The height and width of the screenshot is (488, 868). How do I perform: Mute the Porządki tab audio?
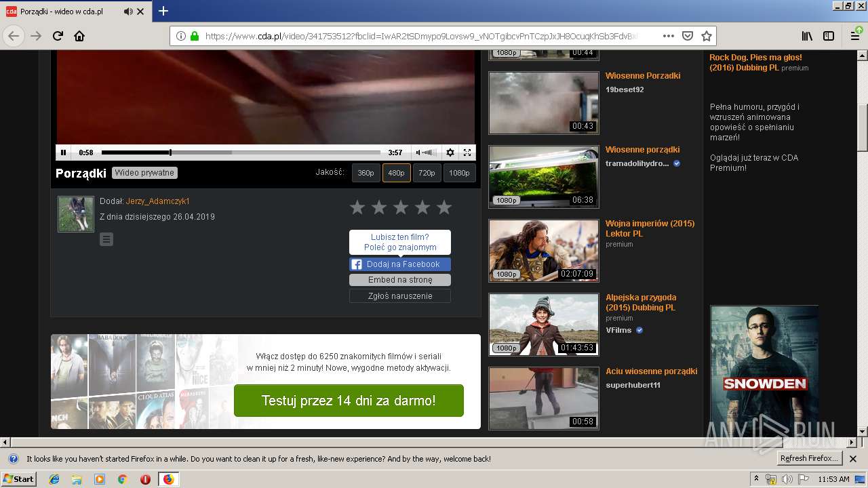(x=128, y=12)
